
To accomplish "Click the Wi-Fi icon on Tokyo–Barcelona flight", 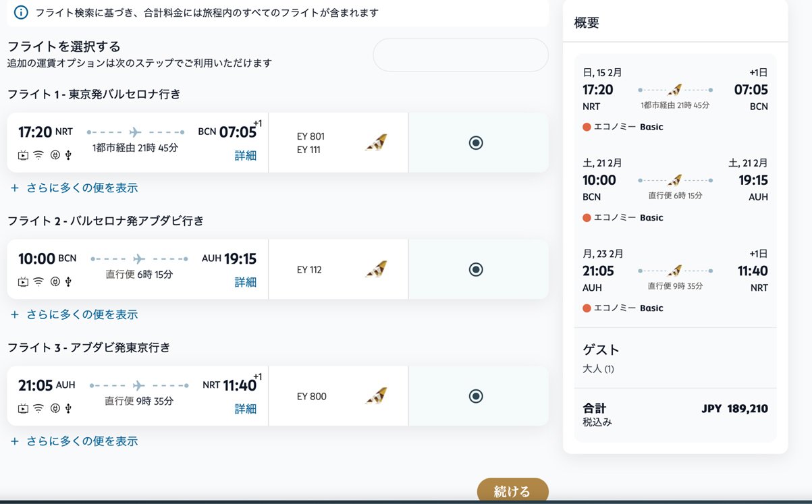I will coord(38,155).
